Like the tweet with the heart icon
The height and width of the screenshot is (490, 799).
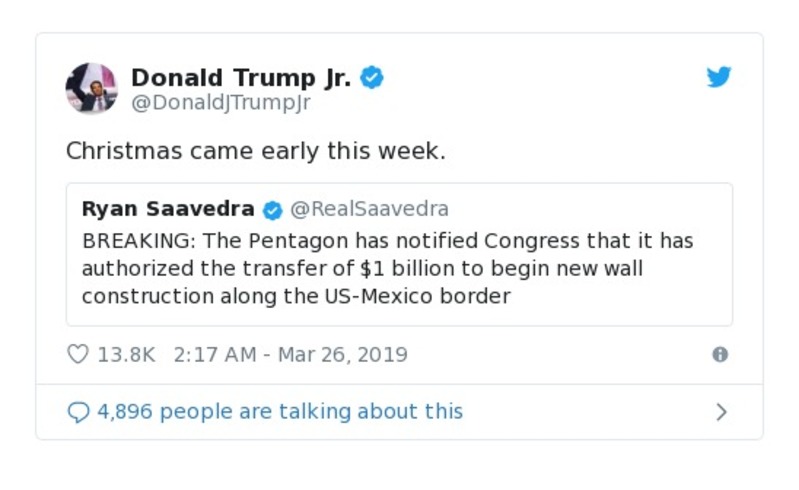click(77, 354)
